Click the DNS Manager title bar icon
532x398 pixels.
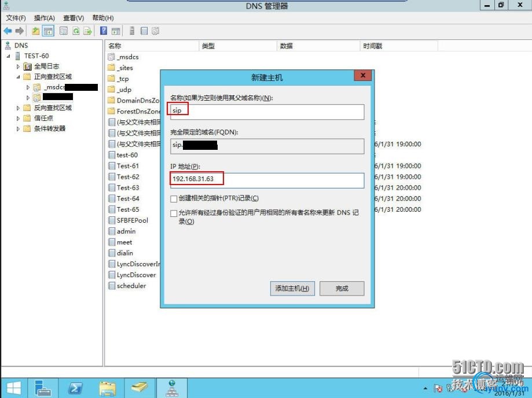[x=6, y=5]
